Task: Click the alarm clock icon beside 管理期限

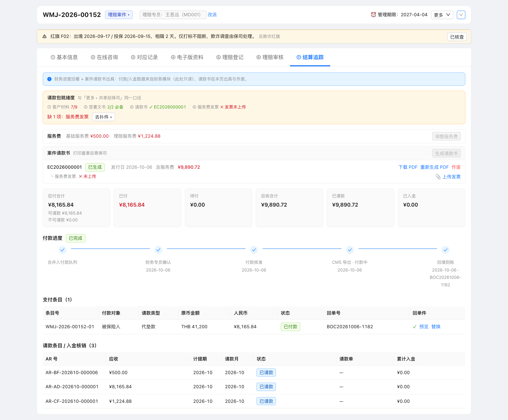Action: coord(373,15)
